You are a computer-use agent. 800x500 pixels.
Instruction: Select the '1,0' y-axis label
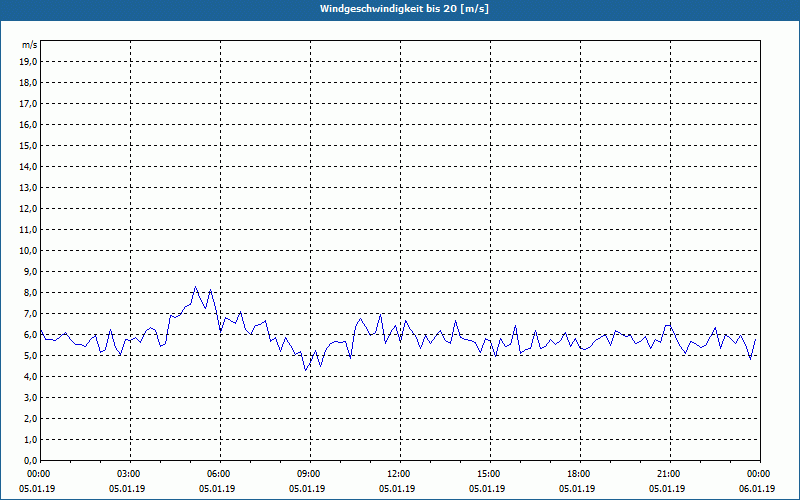click(30, 440)
